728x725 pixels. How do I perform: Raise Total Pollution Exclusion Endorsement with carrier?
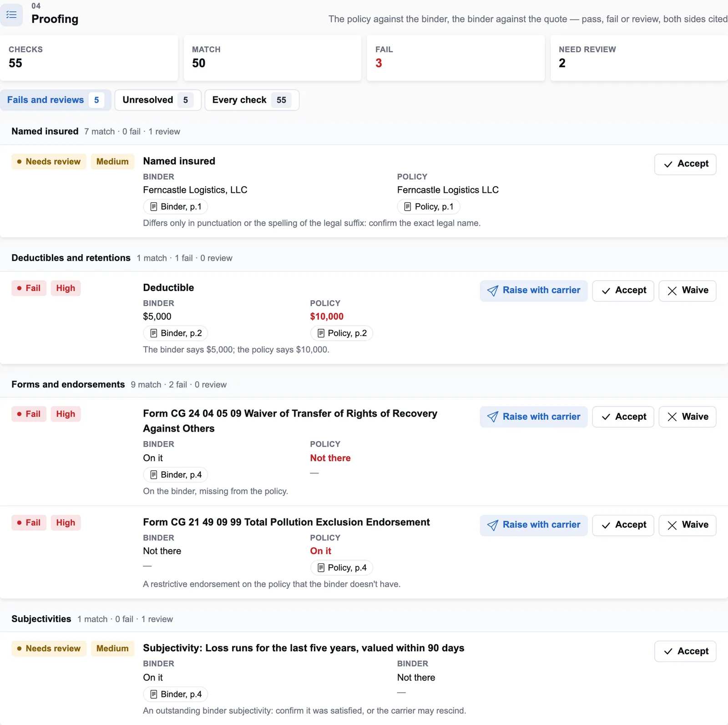(x=534, y=525)
